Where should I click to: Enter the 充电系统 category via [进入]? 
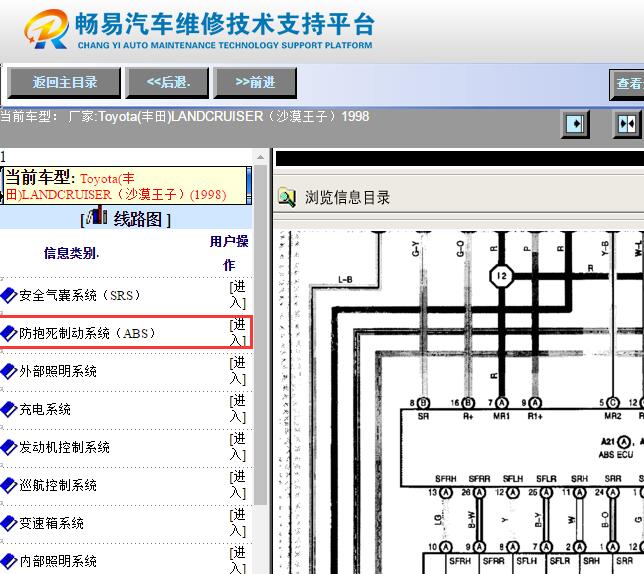click(238, 409)
